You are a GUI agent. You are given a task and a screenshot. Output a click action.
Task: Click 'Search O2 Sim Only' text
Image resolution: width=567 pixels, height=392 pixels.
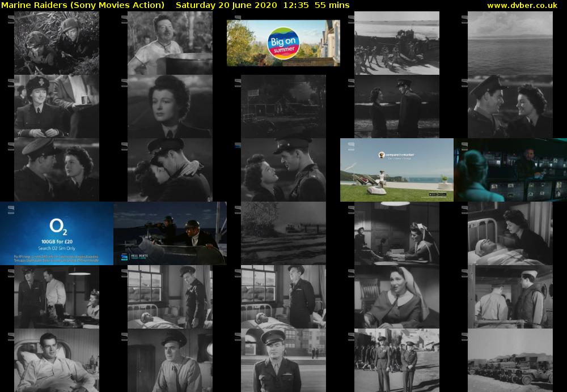(57, 248)
